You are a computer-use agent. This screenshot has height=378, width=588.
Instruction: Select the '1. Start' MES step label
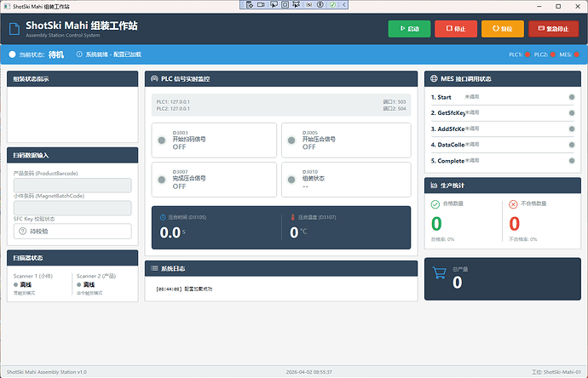click(x=441, y=97)
